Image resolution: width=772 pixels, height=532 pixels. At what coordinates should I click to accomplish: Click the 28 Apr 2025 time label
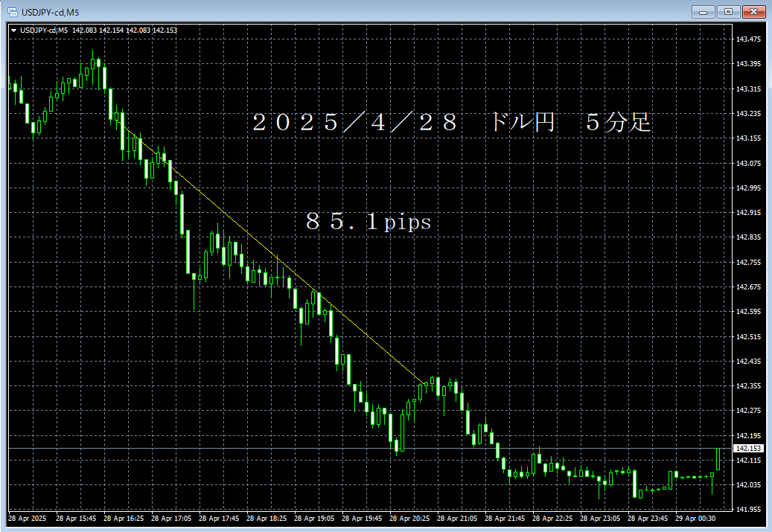coord(28,518)
